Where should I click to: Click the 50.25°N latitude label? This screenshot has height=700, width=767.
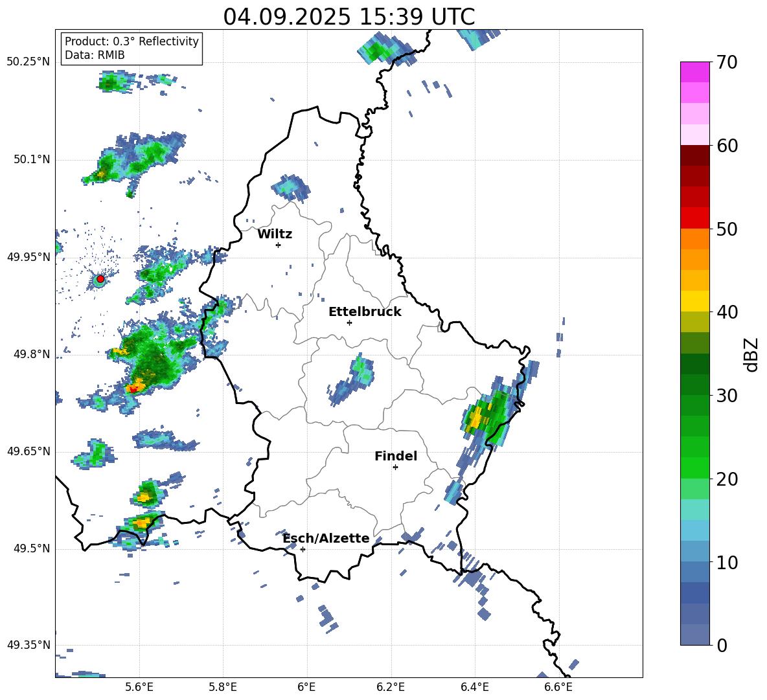click(29, 62)
